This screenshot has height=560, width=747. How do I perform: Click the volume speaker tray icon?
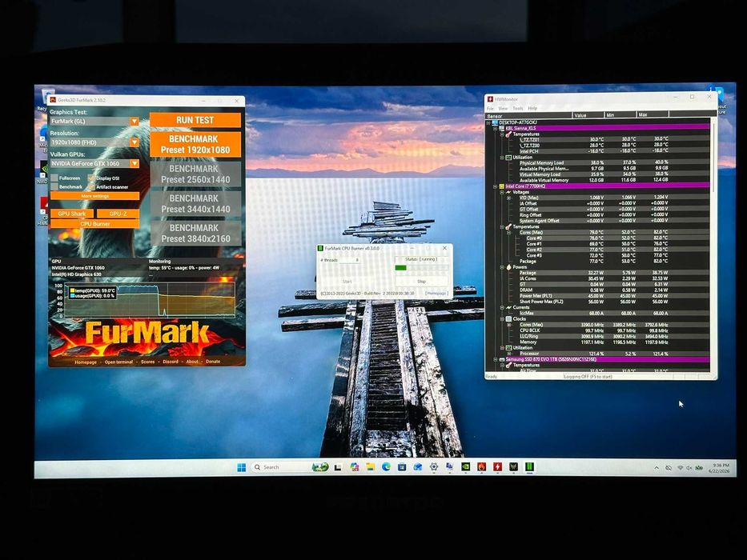coord(689,468)
